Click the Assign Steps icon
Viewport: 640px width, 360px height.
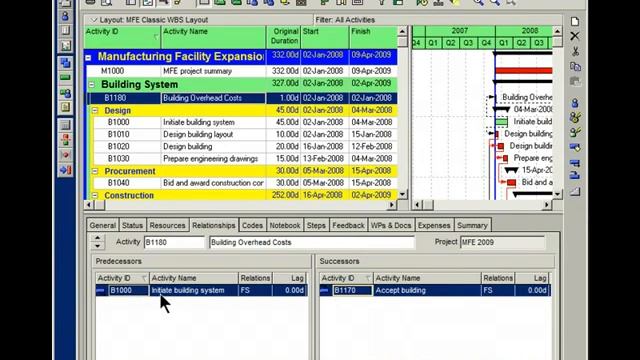(575, 191)
